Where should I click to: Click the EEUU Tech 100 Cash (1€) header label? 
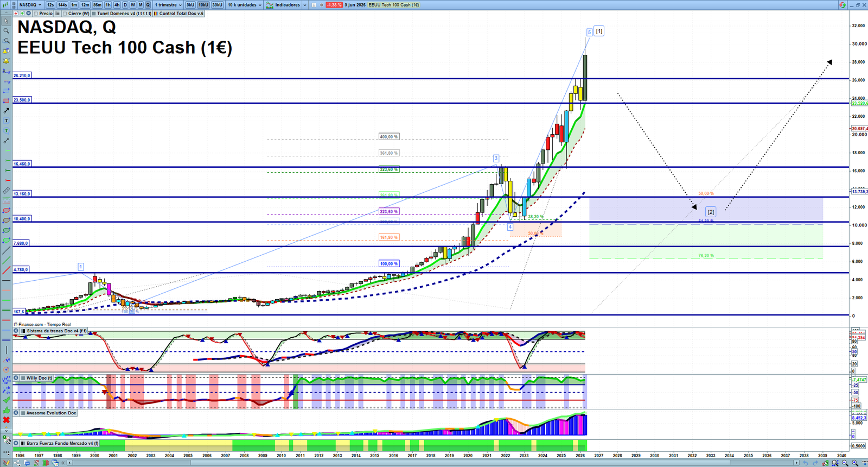(394, 5)
